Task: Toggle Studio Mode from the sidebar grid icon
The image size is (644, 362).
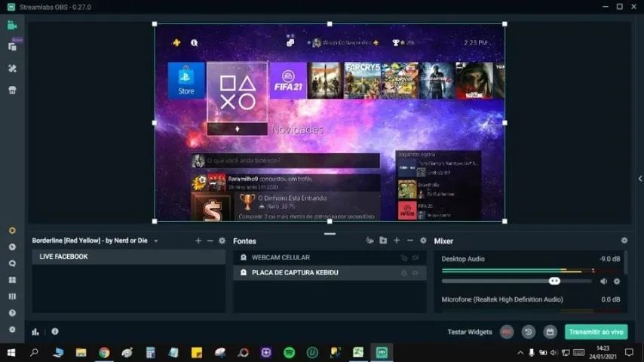Action: click(x=12, y=280)
